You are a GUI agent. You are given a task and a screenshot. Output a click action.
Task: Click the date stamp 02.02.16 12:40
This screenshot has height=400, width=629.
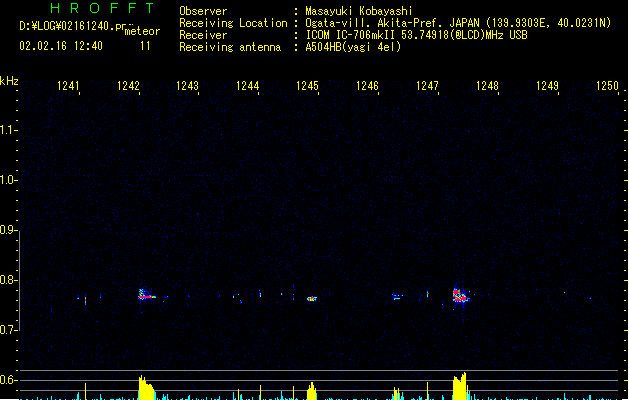(61, 46)
